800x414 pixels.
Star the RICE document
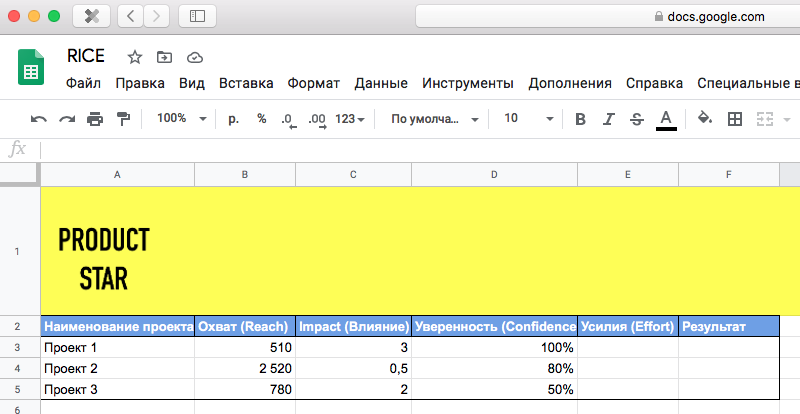point(135,57)
